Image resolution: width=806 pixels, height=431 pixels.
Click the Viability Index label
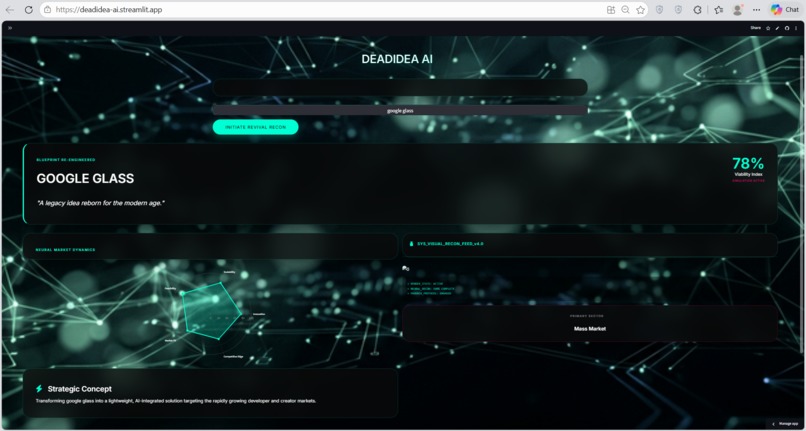(748, 174)
